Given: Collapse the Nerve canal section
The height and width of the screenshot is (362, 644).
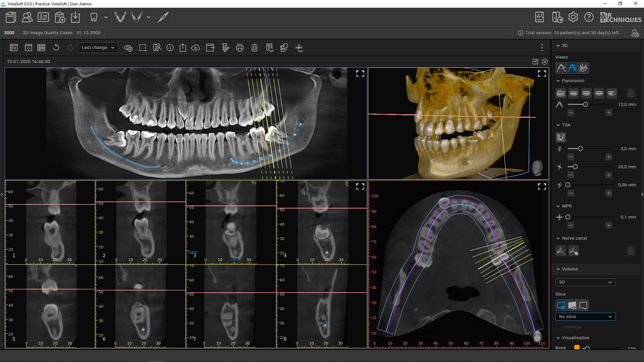Looking at the screenshot, I should tap(558, 238).
